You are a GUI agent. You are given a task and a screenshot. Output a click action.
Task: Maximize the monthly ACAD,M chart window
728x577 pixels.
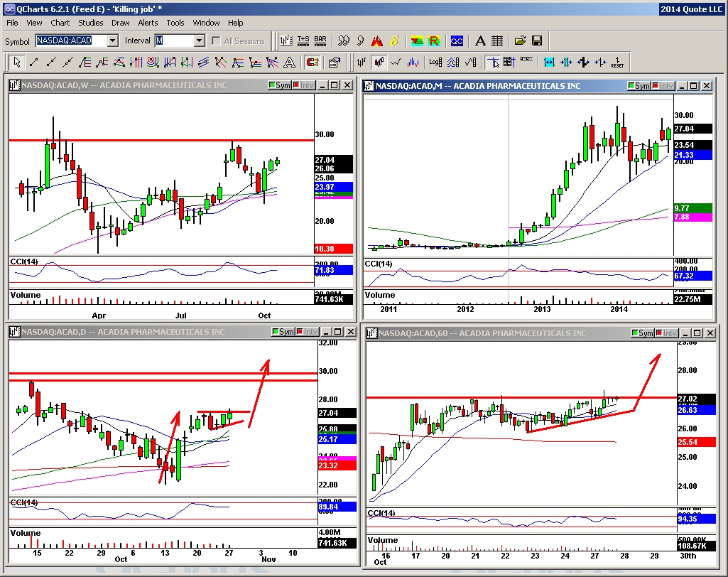pos(694,86)
